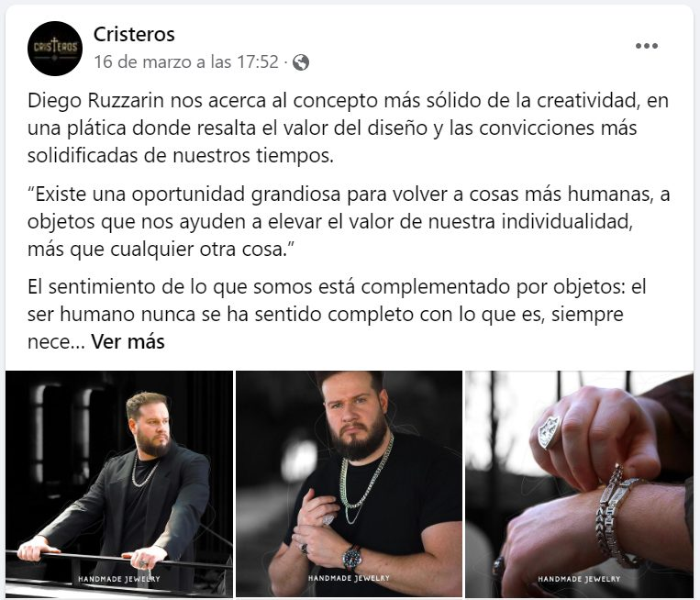Open the Cristeros round profile logo
Screen dimensions: 700x600
[55, 49]
